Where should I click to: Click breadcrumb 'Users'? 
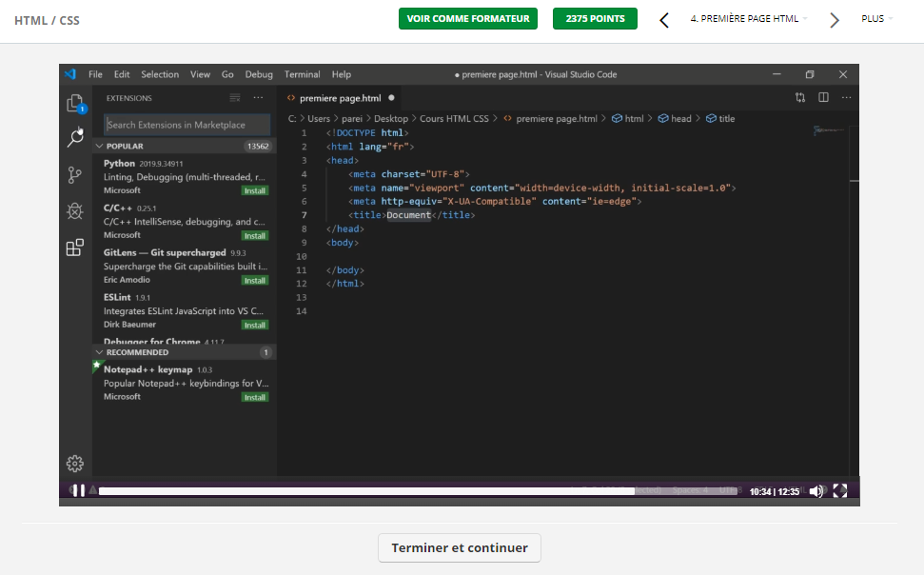tap(318, 119)
